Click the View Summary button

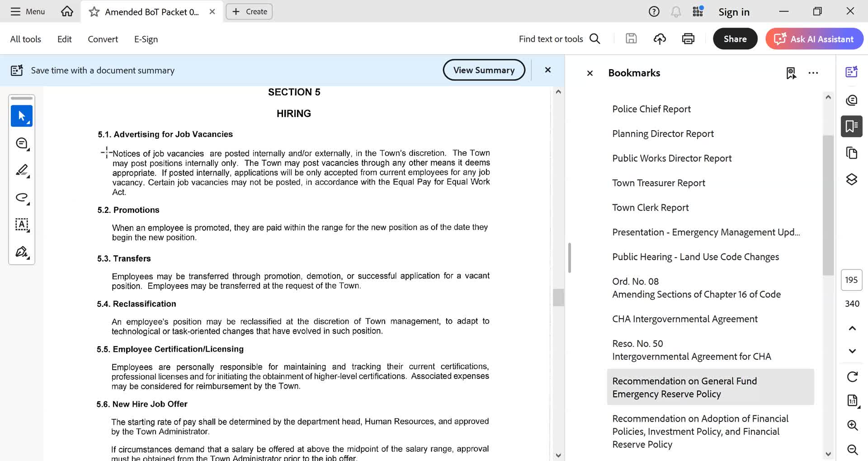tap(484, 70)
